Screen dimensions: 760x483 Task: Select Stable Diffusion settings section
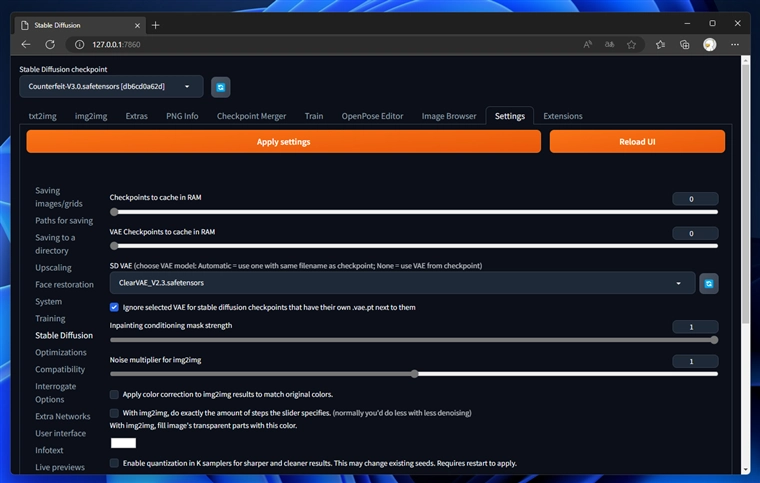click(x=64, y=335)
